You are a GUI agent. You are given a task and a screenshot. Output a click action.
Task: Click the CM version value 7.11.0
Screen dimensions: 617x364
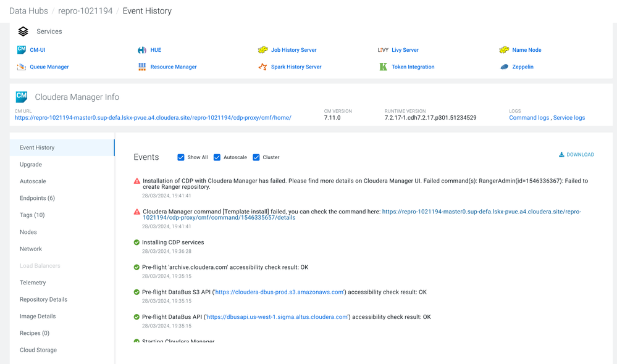tap(332, 118)
